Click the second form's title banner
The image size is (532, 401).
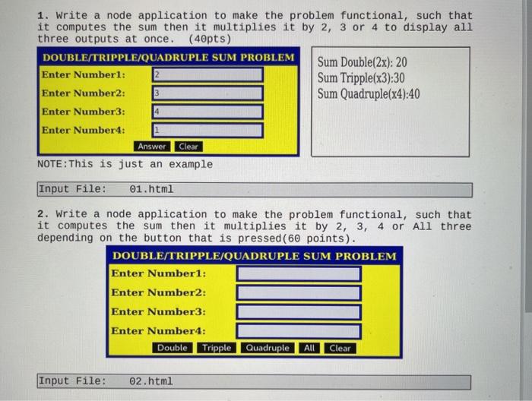pyautogui.click(x=255, y=256)
